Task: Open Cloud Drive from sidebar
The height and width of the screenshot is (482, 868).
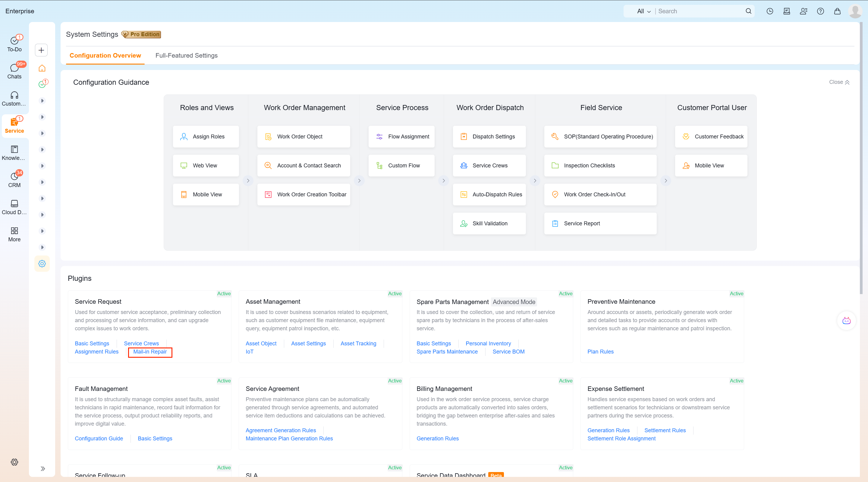Action: tap(14, 207)
